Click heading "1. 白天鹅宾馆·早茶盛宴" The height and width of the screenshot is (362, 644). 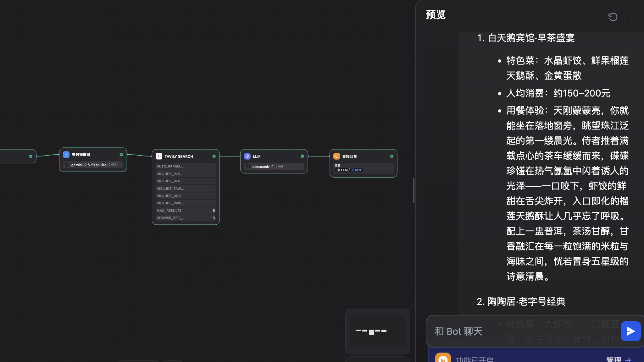pos(526,38)
